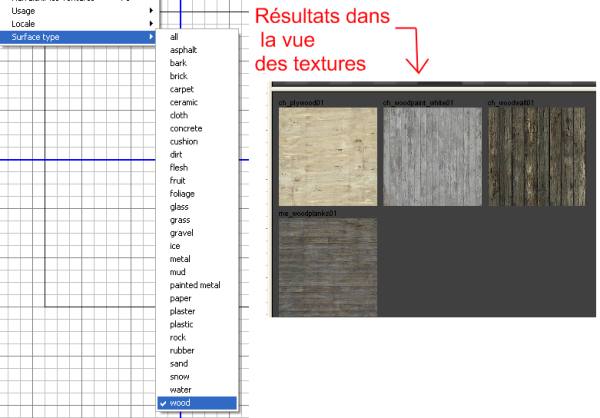Choose 'concrete' surface type

pos(197,128)
